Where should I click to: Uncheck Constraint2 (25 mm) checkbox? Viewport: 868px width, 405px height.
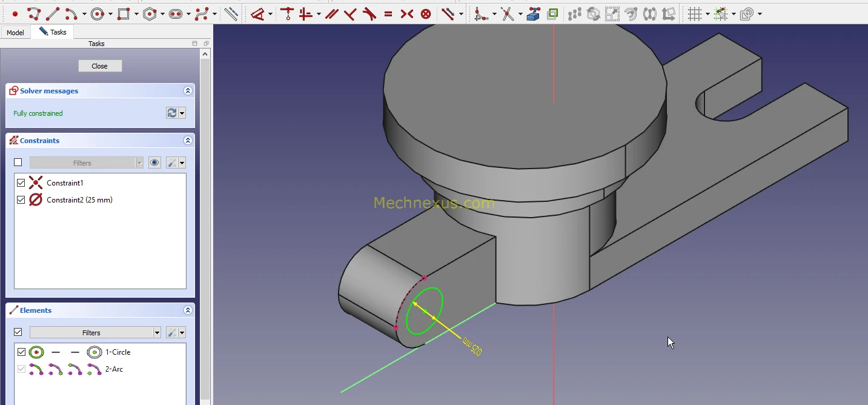coord(21,199)
